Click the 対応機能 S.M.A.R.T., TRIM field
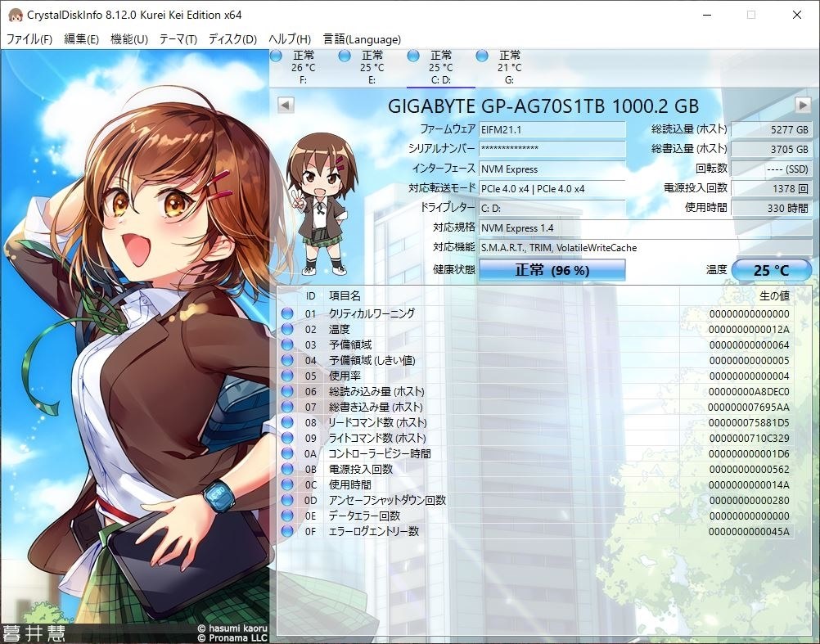Viewport: 820px width, 644px height. pos(646,247)
